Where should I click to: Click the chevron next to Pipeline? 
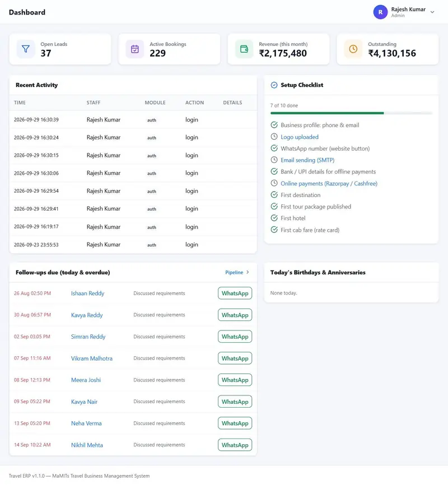point(248,272)
